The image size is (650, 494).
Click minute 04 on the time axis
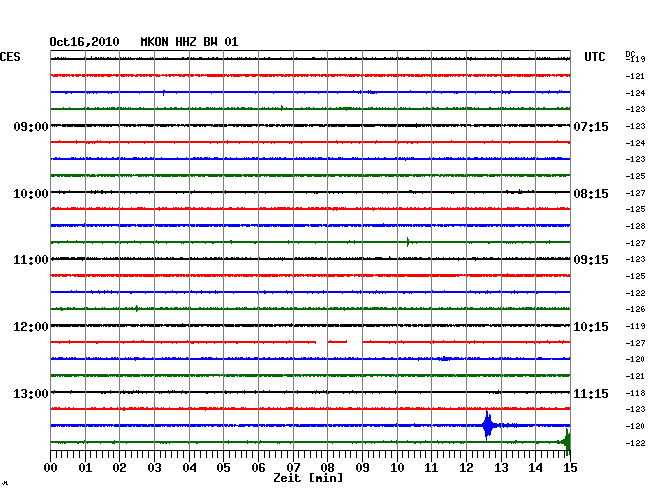(x=189, y=468)
